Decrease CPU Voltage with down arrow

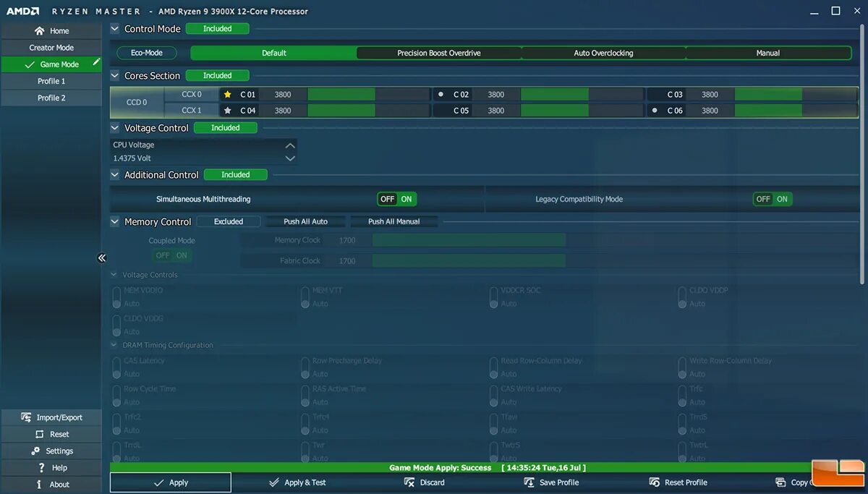coord(290,158)
